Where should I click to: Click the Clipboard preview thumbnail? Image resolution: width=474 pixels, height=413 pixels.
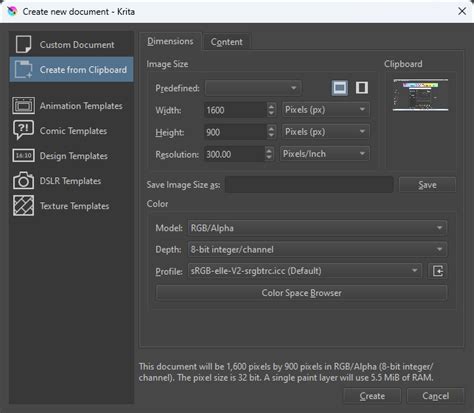pos(420,95)
